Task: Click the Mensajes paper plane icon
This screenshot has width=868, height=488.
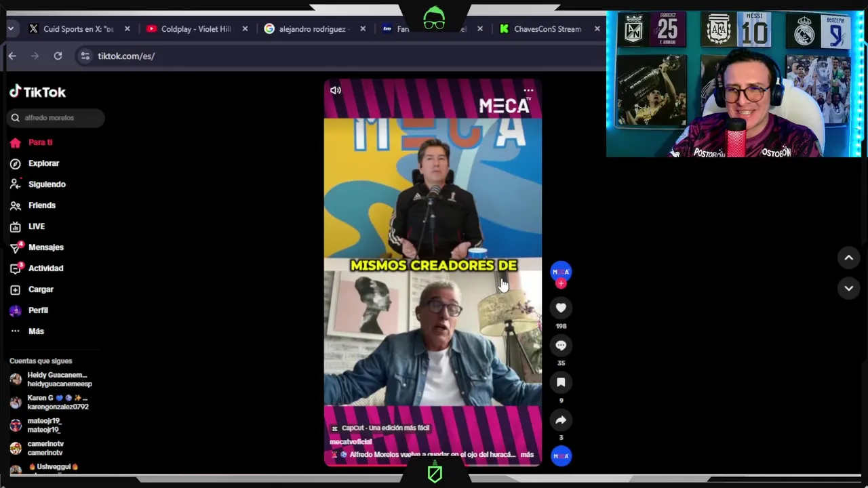Action: (16, 248)
